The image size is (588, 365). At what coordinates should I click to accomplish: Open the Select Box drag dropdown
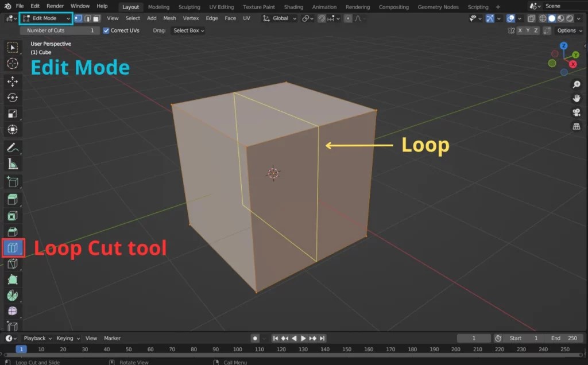click(x=188, y=30)
